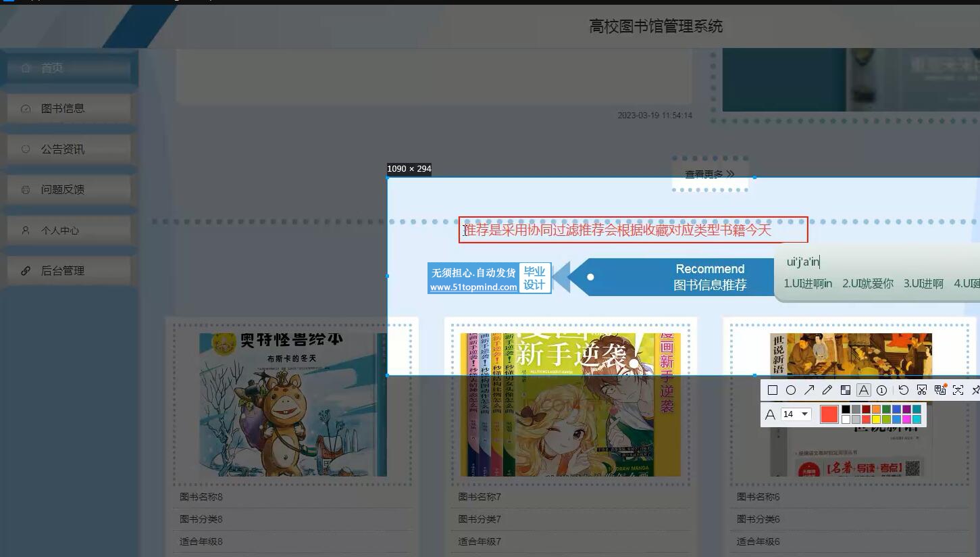Viewport: 980px width, 557px height.
Task: Click the 图书分类7 text
Action: coord(480,519)
